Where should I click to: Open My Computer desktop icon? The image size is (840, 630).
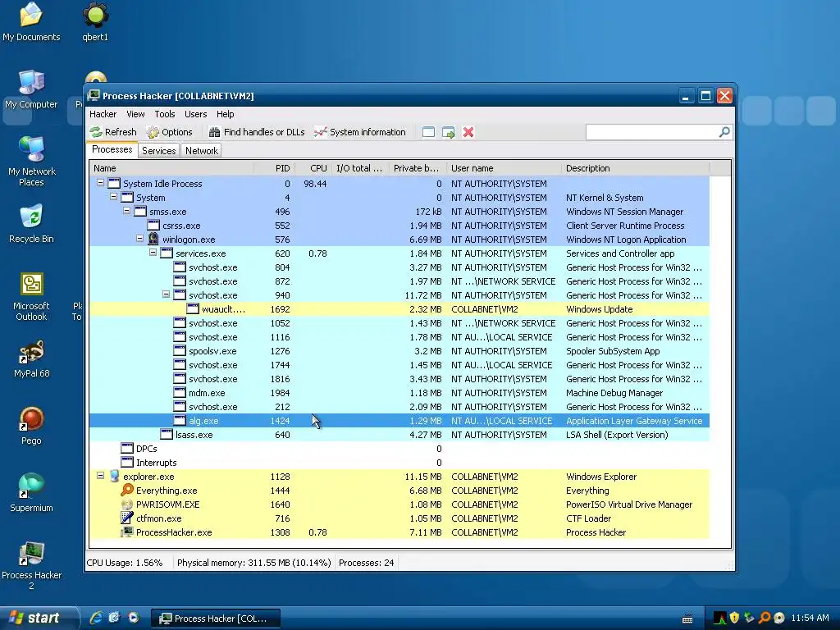click(31, 89)
